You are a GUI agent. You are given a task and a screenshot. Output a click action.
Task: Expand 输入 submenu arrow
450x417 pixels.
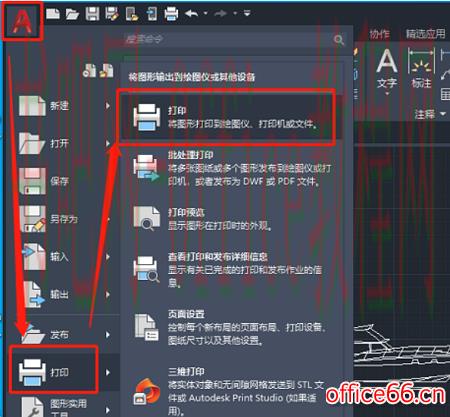108,257
